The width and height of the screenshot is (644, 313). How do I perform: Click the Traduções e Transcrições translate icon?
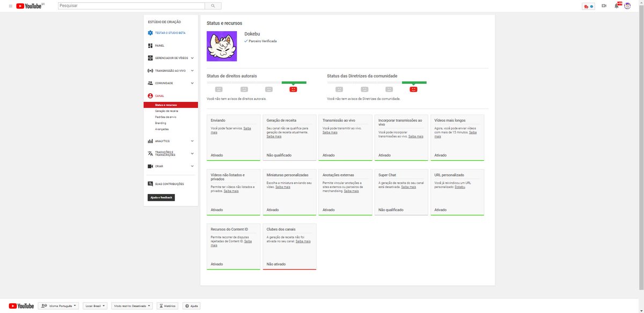pos(150,153)
